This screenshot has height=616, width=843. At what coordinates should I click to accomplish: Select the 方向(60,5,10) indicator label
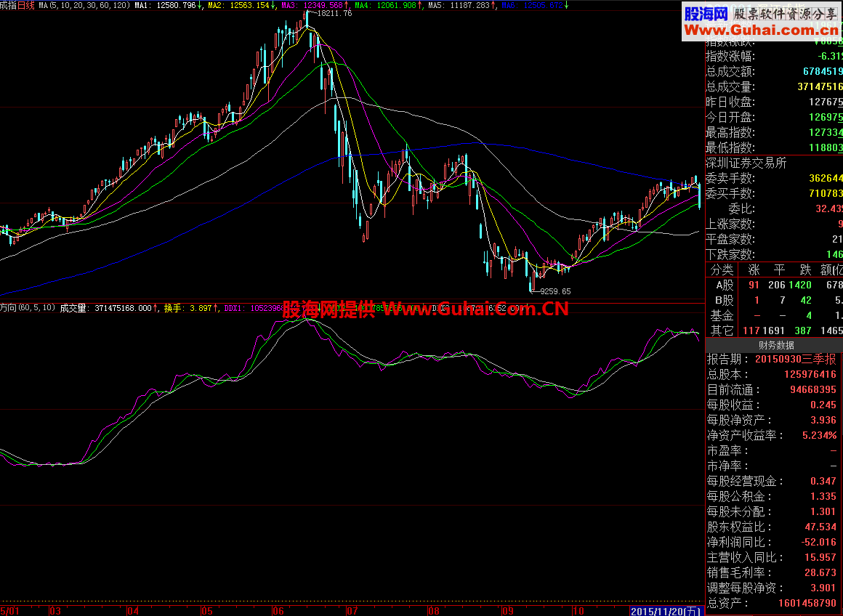point(28,308)
